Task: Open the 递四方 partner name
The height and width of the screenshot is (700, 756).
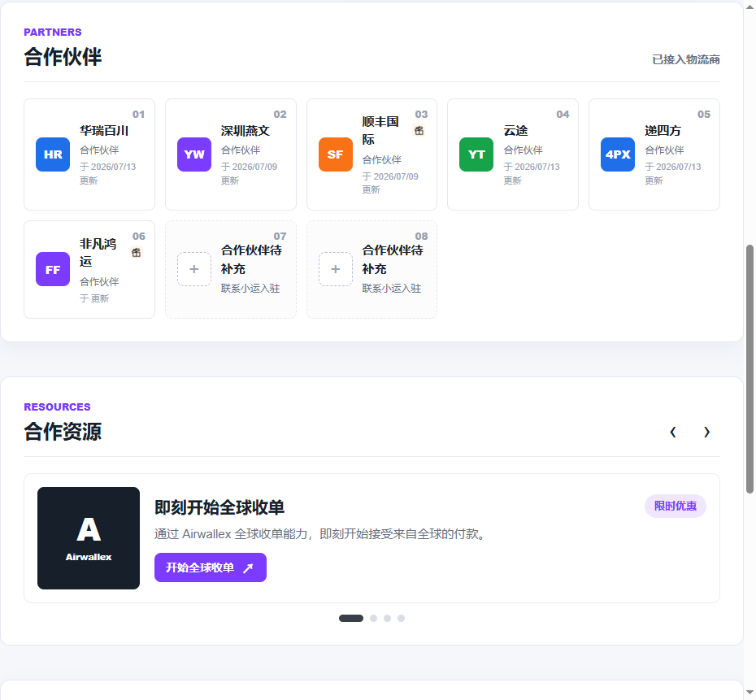Action: [x=663, y=131]
